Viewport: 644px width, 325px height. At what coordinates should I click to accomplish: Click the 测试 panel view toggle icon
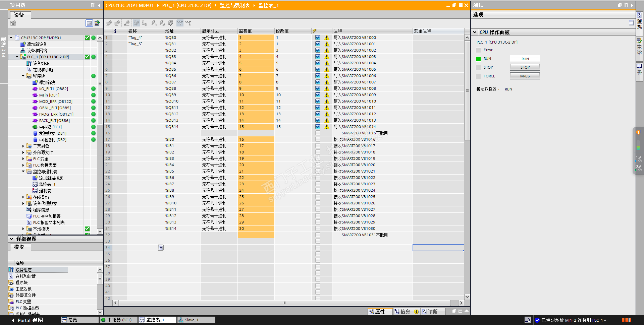coord(631,23)
